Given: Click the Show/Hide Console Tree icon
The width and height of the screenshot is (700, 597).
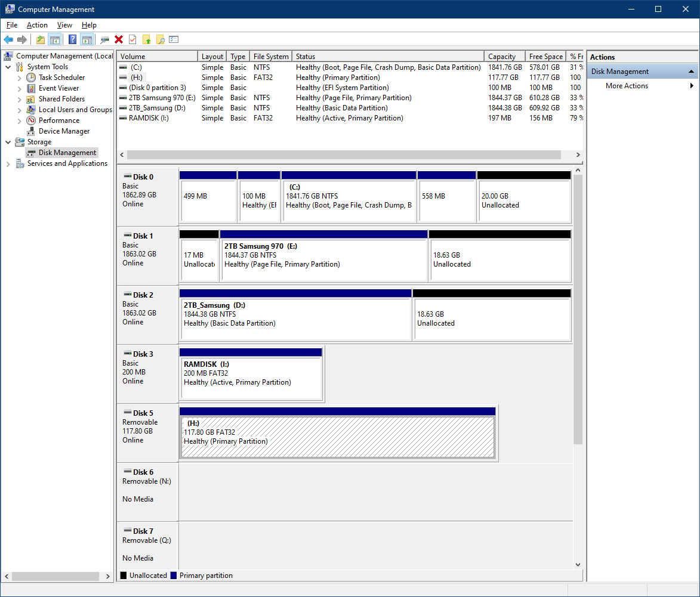Looking at the screenshot, I should pyautogui.click(x=55, y=39).
